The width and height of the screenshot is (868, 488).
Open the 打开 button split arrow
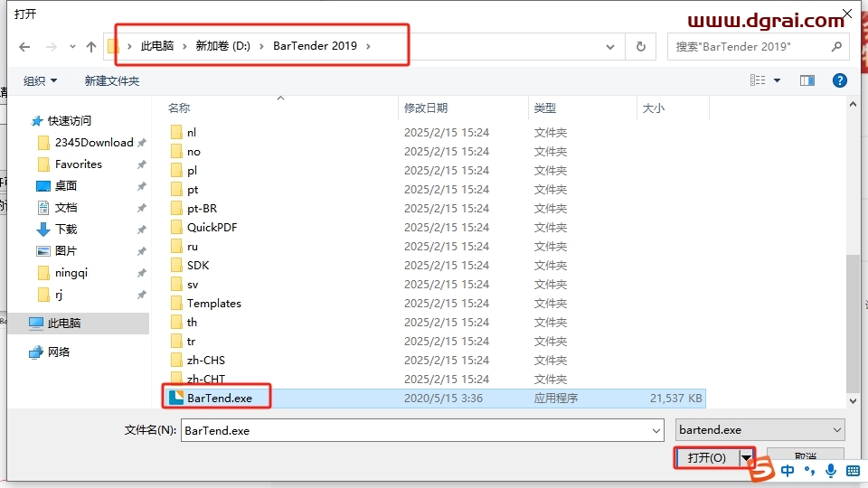point(746,457)
